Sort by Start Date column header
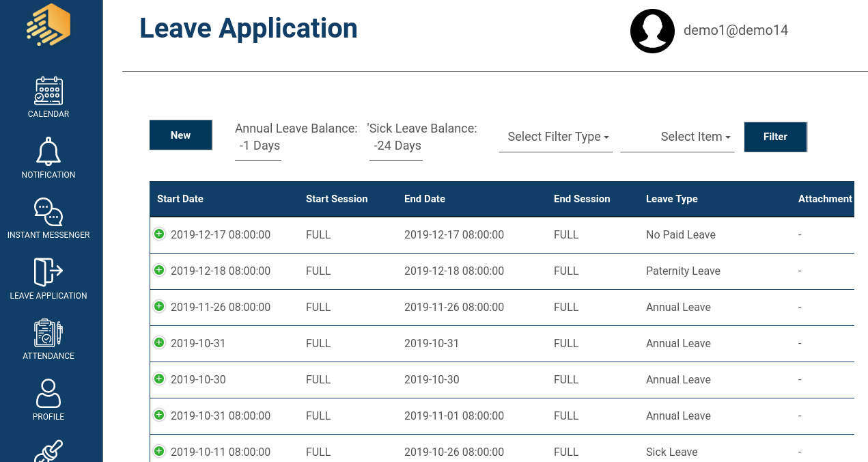Viewport: 868px width, 462px height. point(180,199)
